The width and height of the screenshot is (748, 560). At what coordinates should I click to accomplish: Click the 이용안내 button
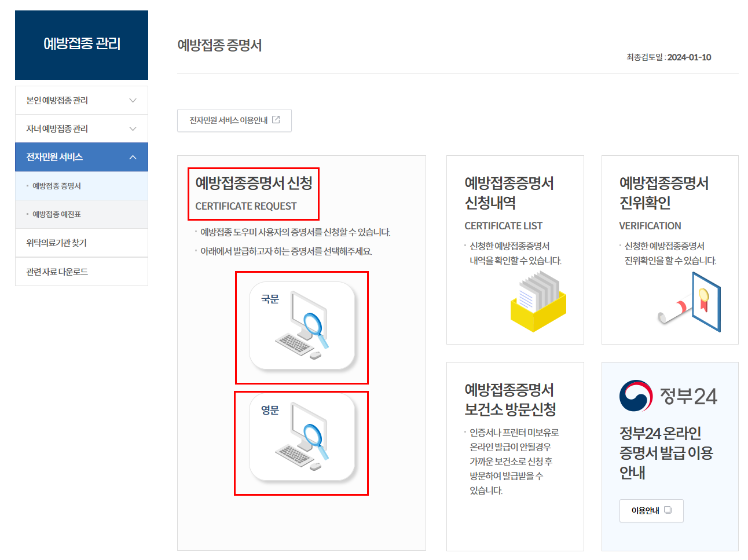tap(651, 511)
